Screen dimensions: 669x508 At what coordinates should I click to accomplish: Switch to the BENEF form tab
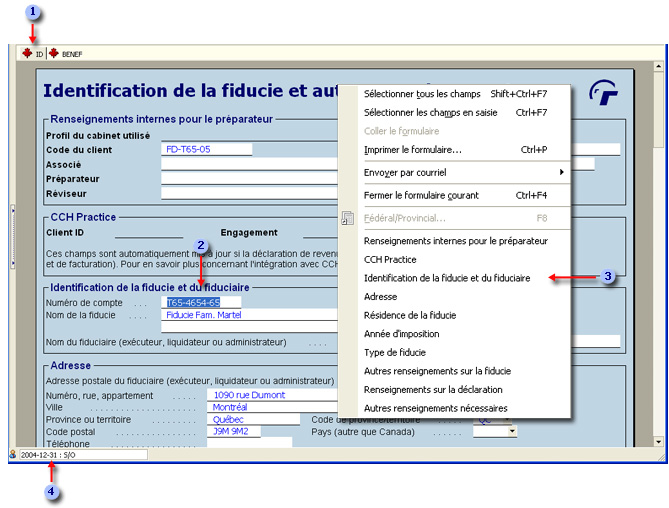pos(65,54)
